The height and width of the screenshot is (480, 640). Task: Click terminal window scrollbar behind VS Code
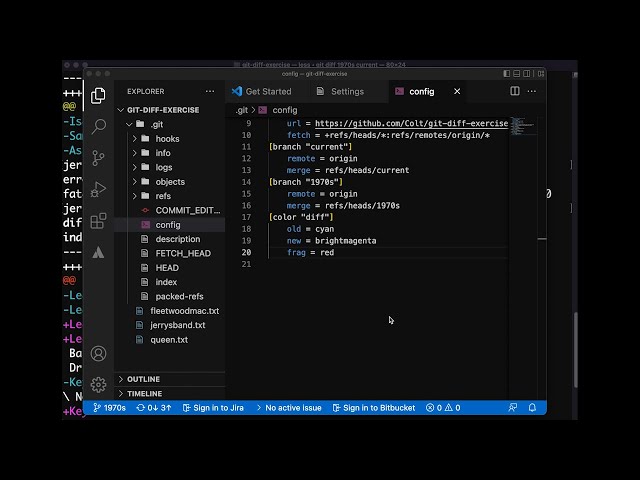[x=576, y=350]
